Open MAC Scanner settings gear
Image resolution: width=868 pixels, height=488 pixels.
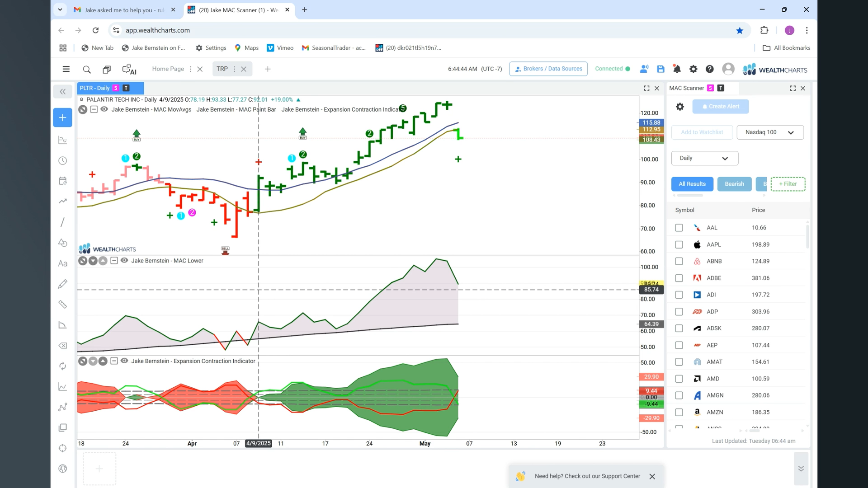pos(679,107)
